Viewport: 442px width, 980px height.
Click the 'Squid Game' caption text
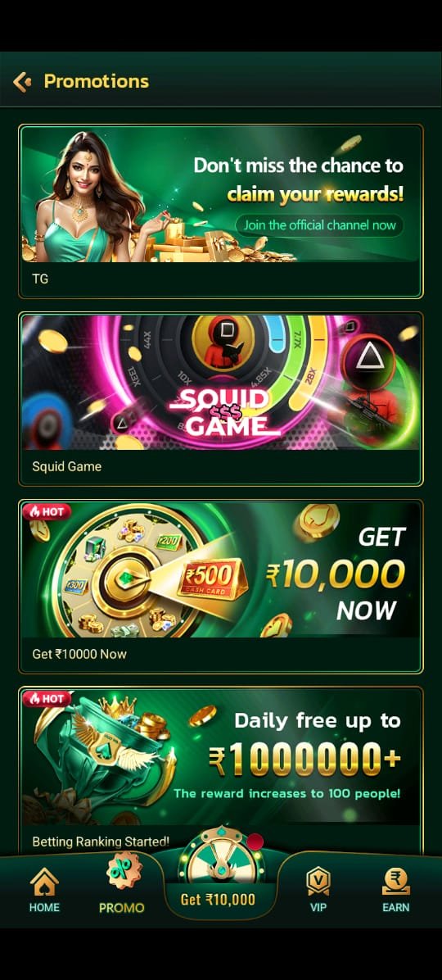tap(66, 466)
